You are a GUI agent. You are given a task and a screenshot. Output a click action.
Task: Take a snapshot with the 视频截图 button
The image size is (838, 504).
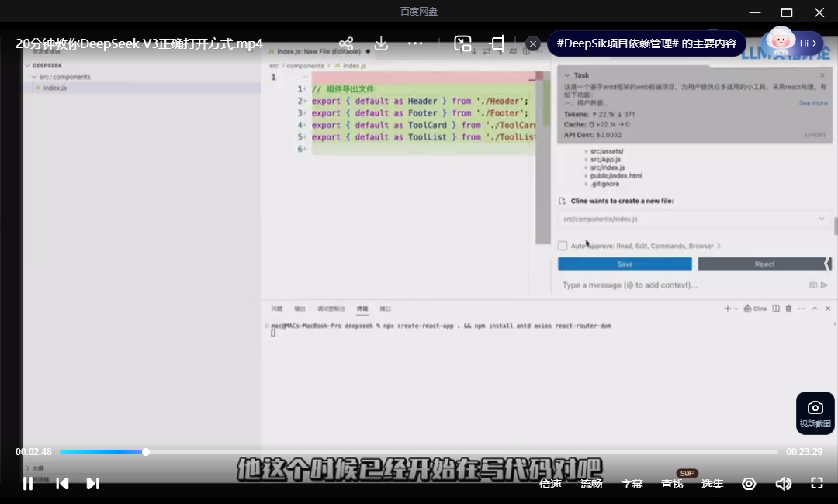pyautogui.click(x=815, y=413)
